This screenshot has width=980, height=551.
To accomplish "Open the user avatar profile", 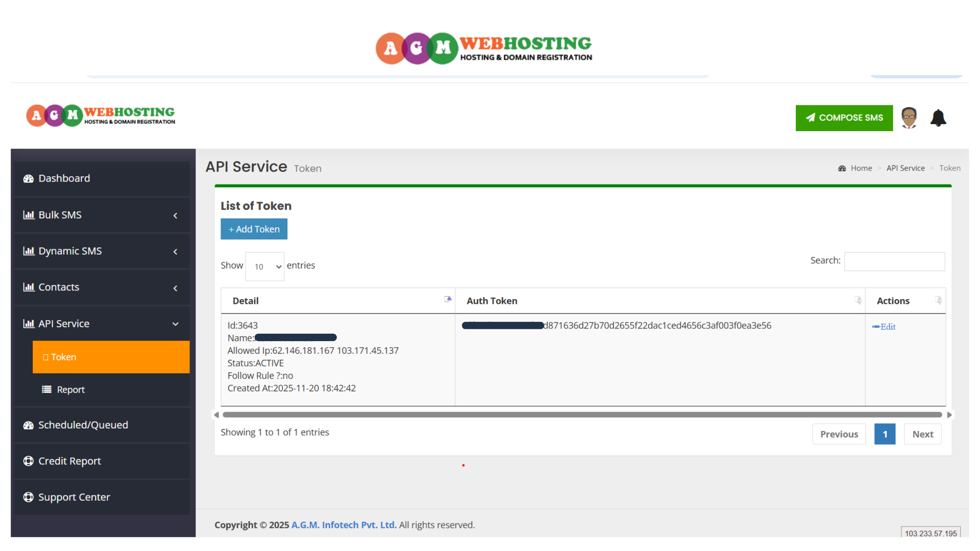I will tap(909, 118).
